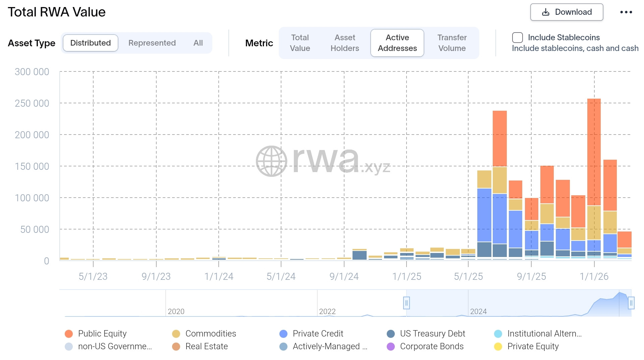Select All asset types option

coord(198,43)
